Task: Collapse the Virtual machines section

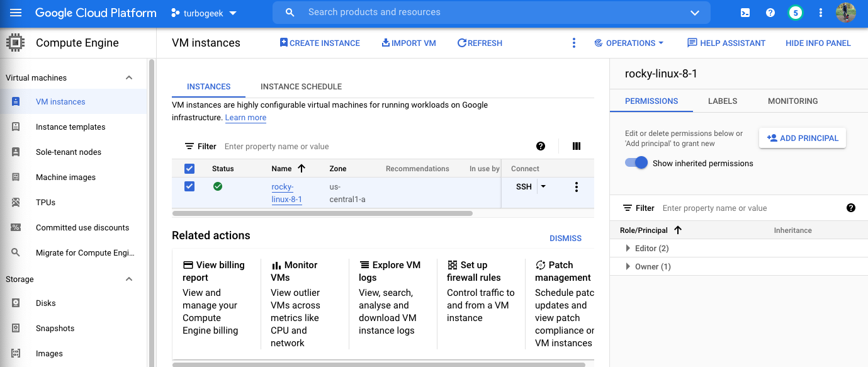Action: point(129,77)
